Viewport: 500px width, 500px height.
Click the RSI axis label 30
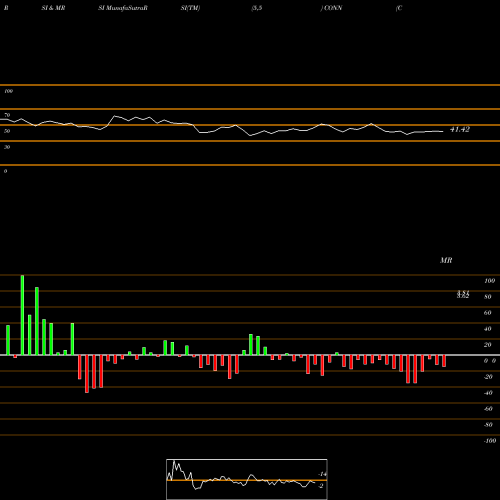coord(7,147)
